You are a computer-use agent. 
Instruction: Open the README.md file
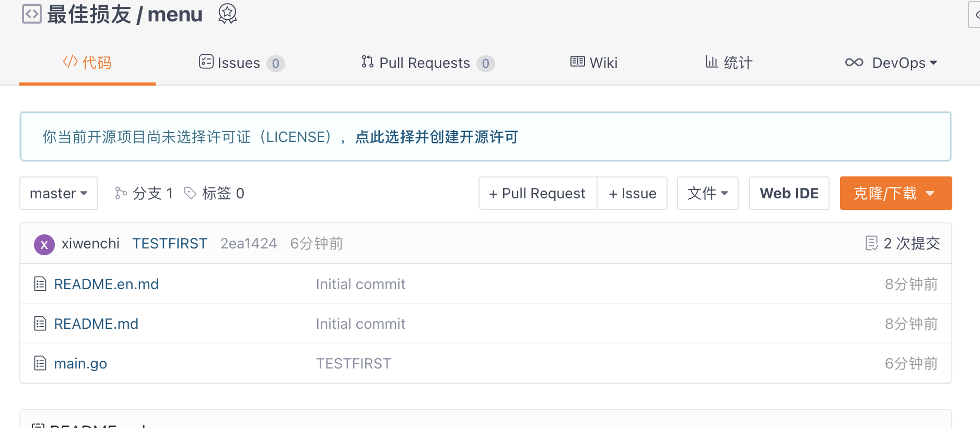(96, 324)
